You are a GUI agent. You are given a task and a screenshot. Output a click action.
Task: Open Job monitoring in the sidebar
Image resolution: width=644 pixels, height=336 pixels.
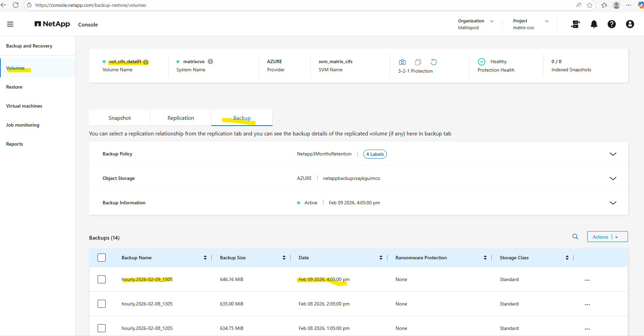(x=23, y=125)
